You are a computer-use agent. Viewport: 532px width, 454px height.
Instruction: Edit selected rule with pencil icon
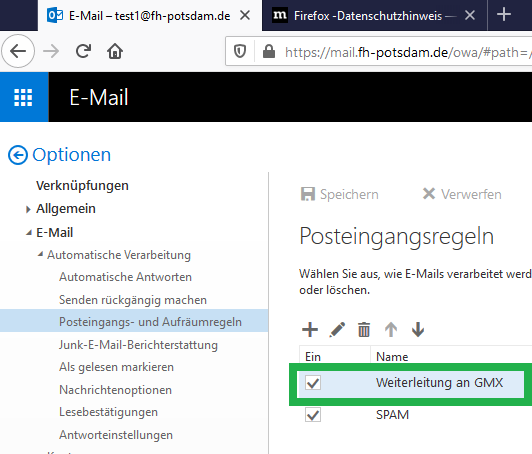(337, 329)
